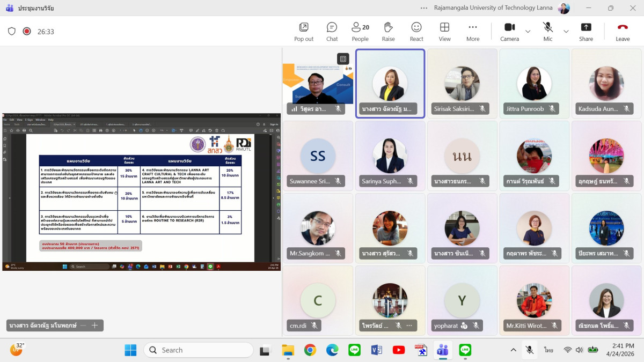Show hidden system tray icons chevron
The width and height of the screenshot is (644, 362).
(514, 350)
